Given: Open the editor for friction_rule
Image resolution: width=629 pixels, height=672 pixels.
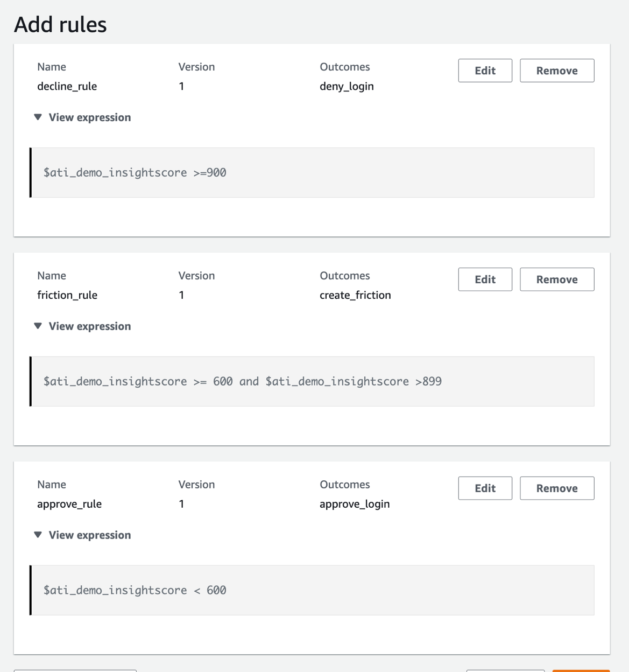Looking at the screenshot, I should (485, 279).
